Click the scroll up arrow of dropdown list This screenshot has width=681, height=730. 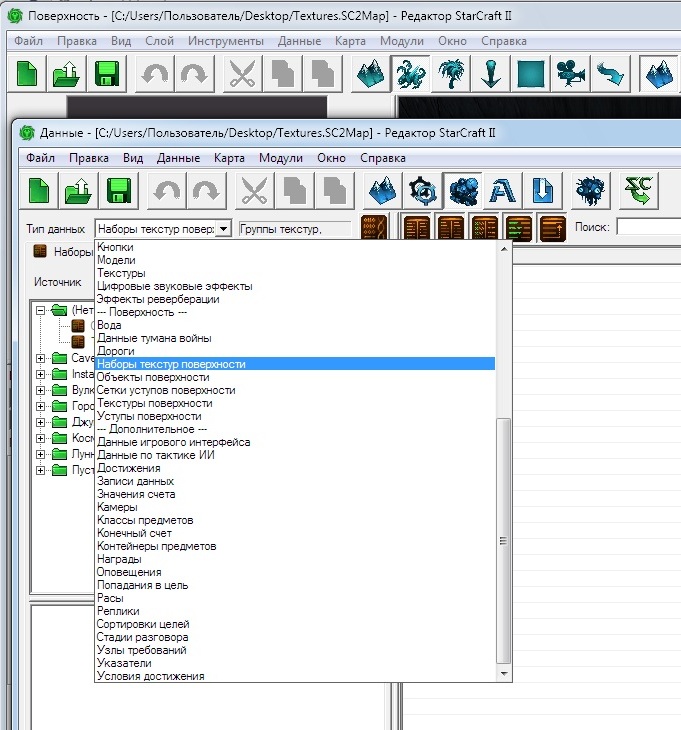tap(503, 249)
